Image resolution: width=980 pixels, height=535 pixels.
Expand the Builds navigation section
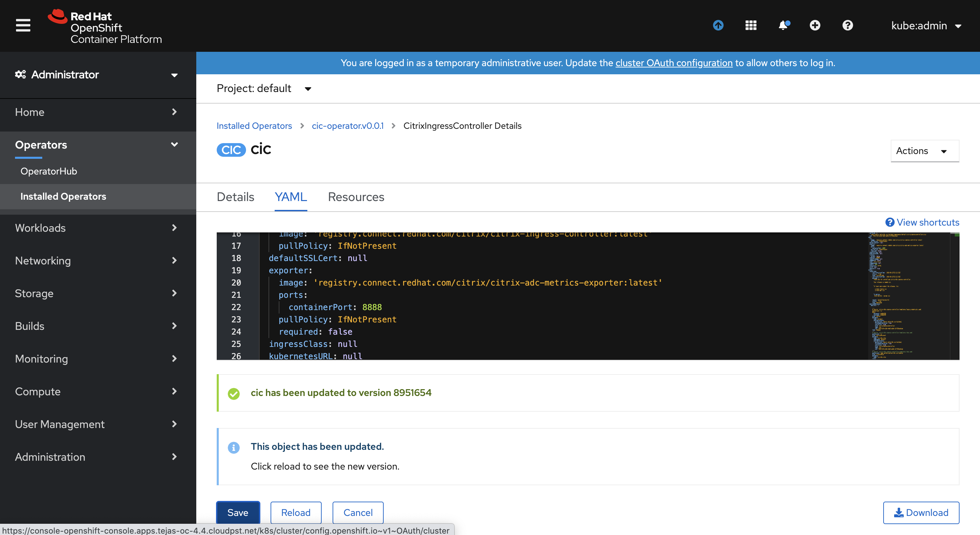(98, 326)
